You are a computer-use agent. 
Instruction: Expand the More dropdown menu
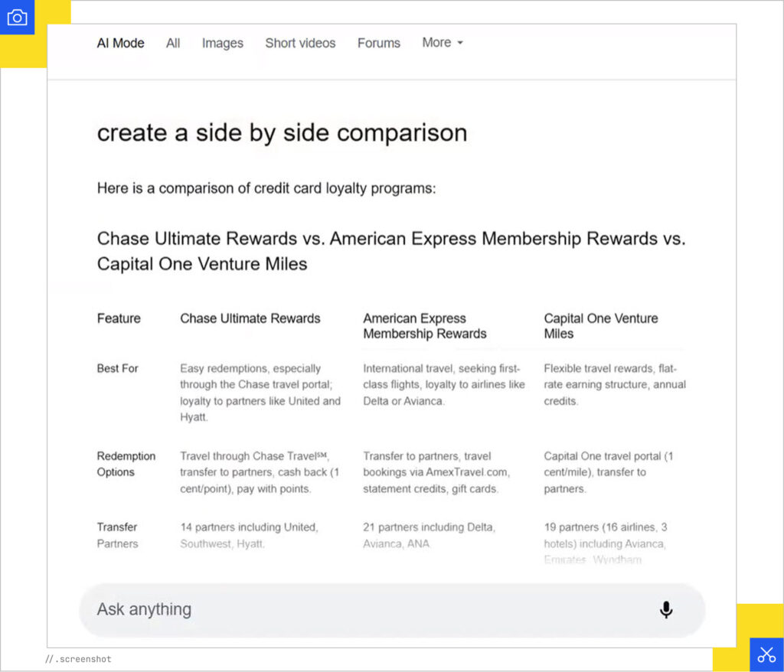(x=443, y=43)
